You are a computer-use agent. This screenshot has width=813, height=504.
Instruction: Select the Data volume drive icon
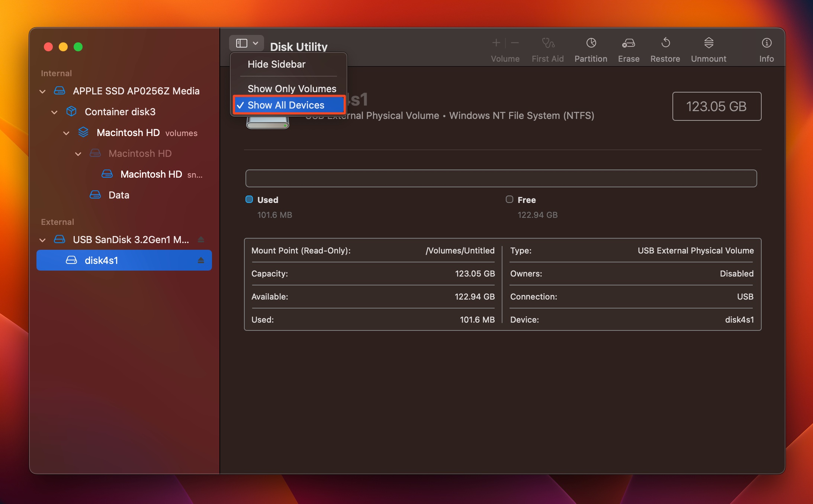95,195
